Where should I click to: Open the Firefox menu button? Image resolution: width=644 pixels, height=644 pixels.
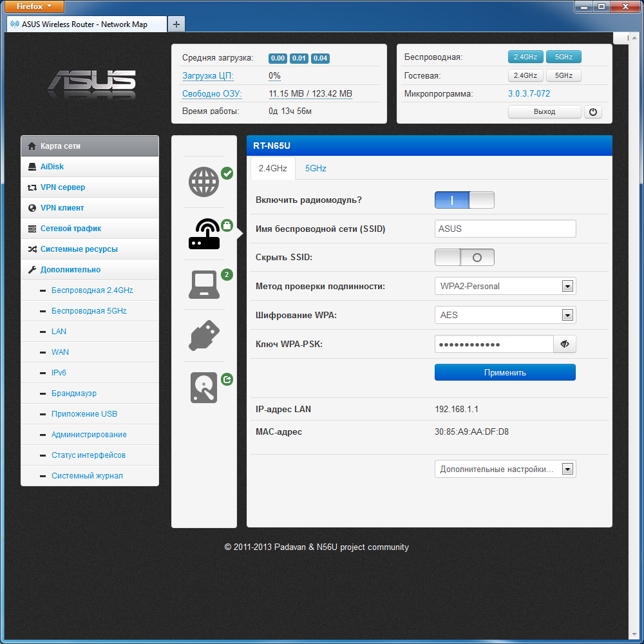[x=35, y=6]
